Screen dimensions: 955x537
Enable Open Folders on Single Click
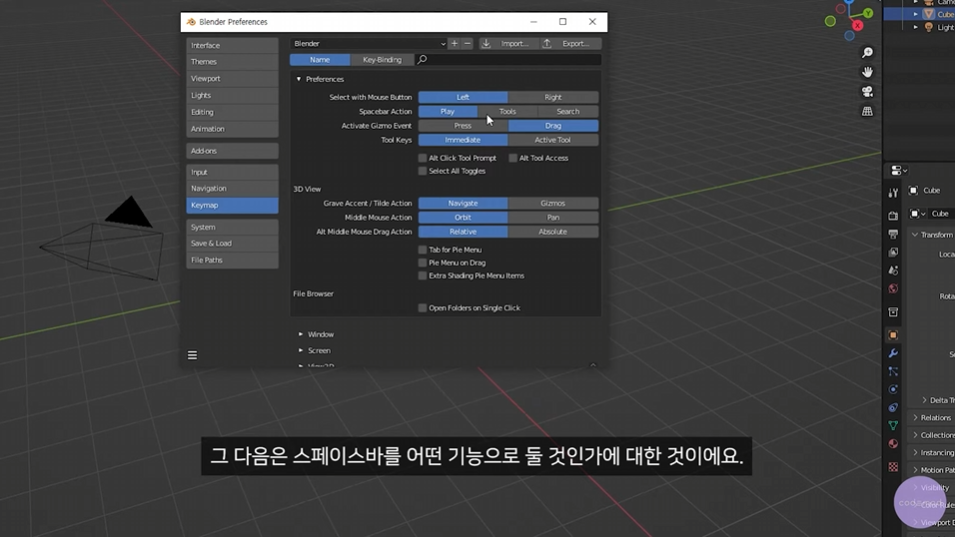click(422, 308)
